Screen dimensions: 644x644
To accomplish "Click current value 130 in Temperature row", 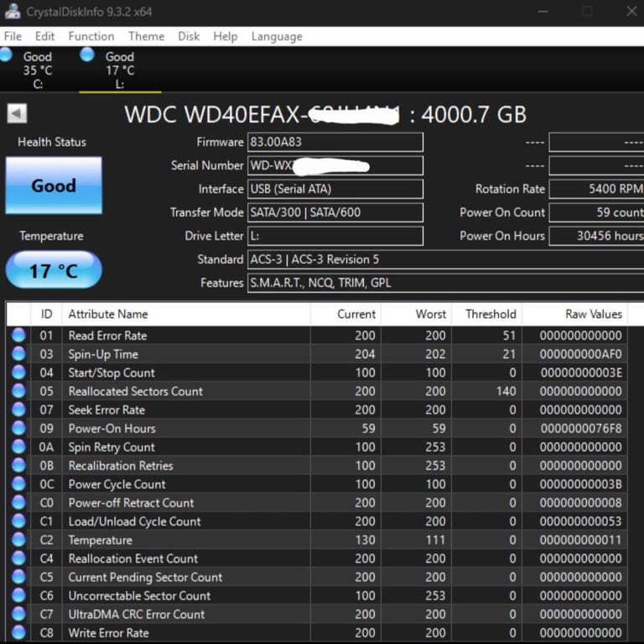I will (x=365, y=540).
